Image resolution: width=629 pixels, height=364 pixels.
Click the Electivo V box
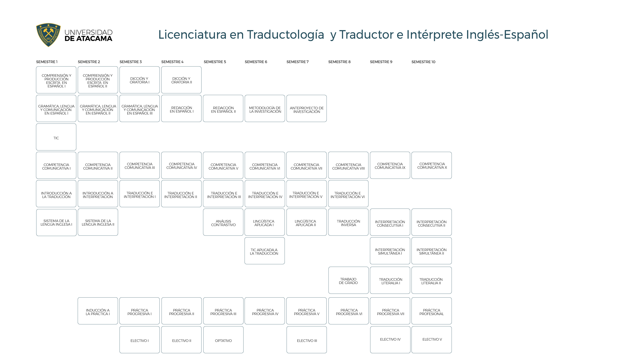tap(432, 340)
